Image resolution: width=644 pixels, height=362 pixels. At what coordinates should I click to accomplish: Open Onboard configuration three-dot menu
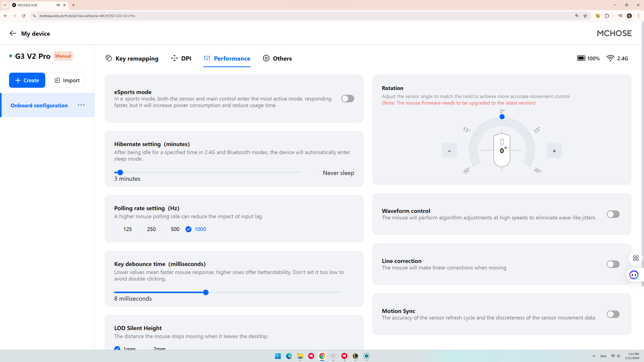[81, 105]
